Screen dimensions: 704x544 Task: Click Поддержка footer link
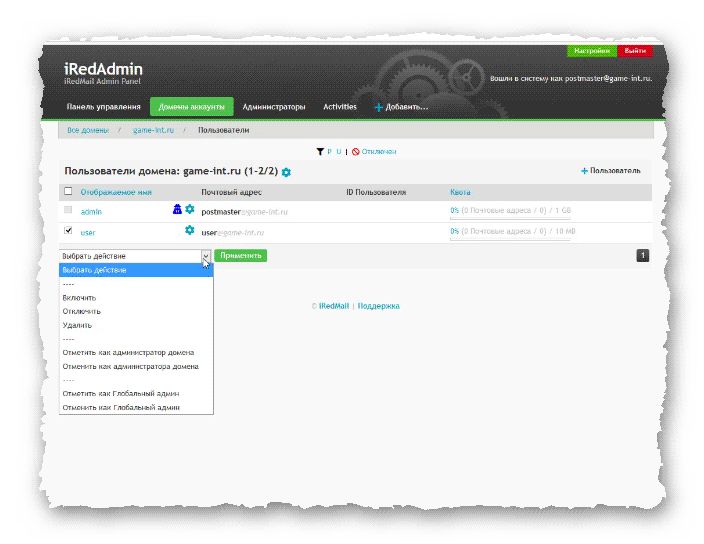point(378,306)
